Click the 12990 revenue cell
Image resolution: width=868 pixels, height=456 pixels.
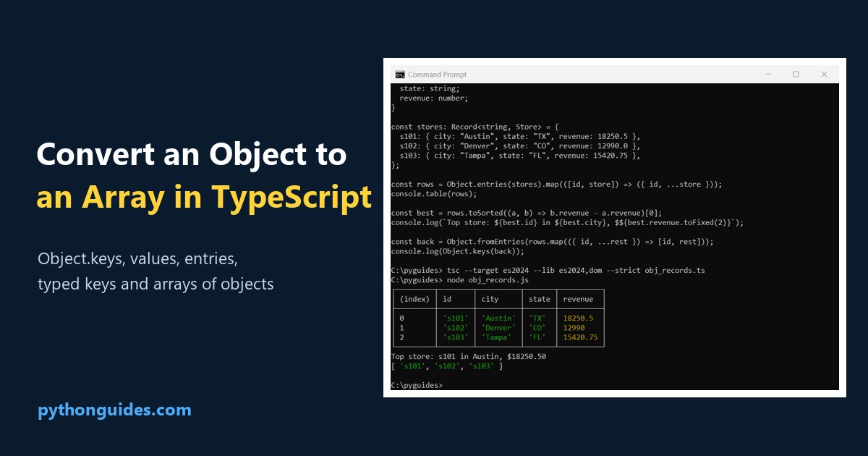[x=574, y=328]
